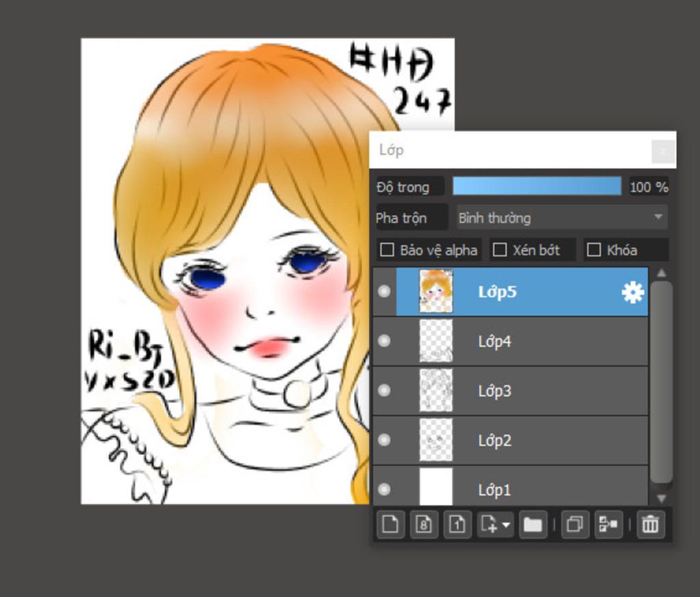Click the Lớp1 white layer thumbnail

tap(436, 487)
